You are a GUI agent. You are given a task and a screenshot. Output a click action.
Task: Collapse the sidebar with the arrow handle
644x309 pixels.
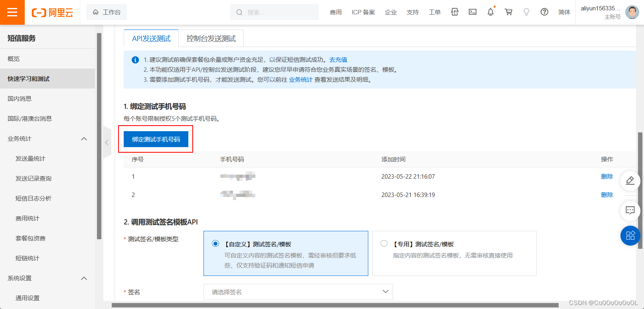click(107, 142)
